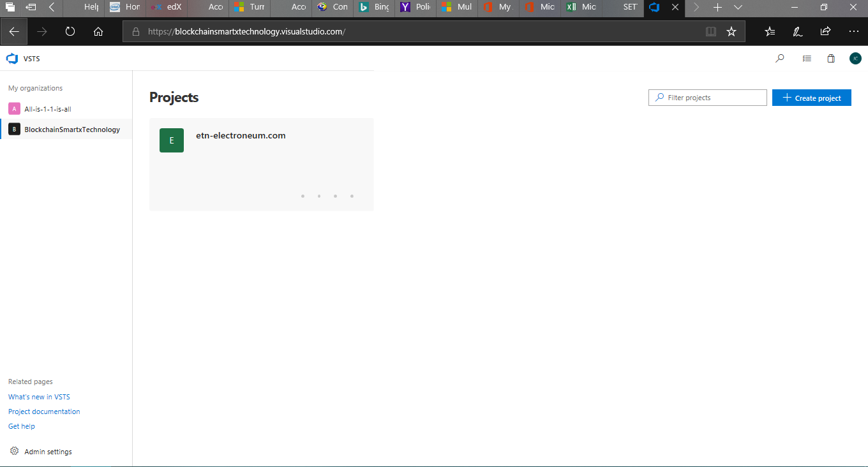Expand tab previews with the down chevron
The height and width of the screenshot is (467, 868).
point(738,7)
